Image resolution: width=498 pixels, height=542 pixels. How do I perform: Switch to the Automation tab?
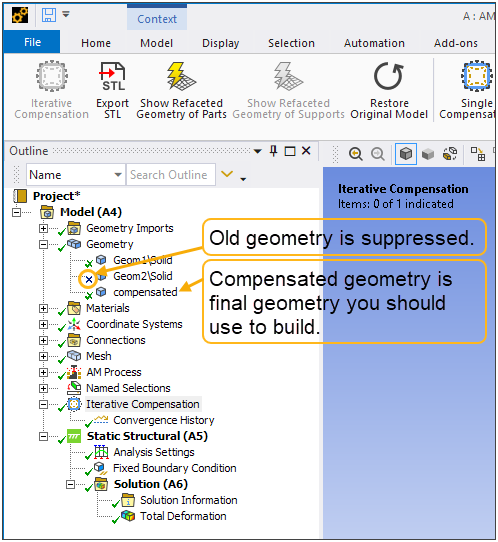pos(374,43)
